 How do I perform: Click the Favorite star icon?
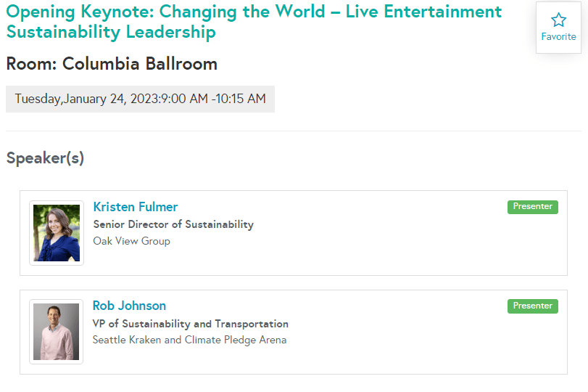[x=558, y=20]
